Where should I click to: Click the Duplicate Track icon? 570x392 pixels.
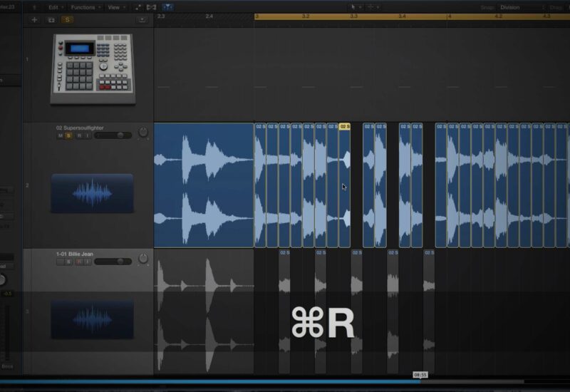(51, 20)
